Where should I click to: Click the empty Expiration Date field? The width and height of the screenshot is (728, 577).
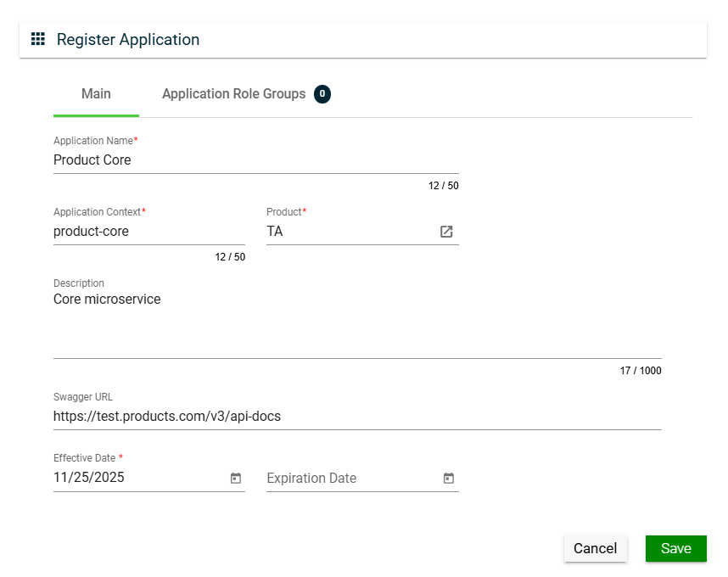348,479
